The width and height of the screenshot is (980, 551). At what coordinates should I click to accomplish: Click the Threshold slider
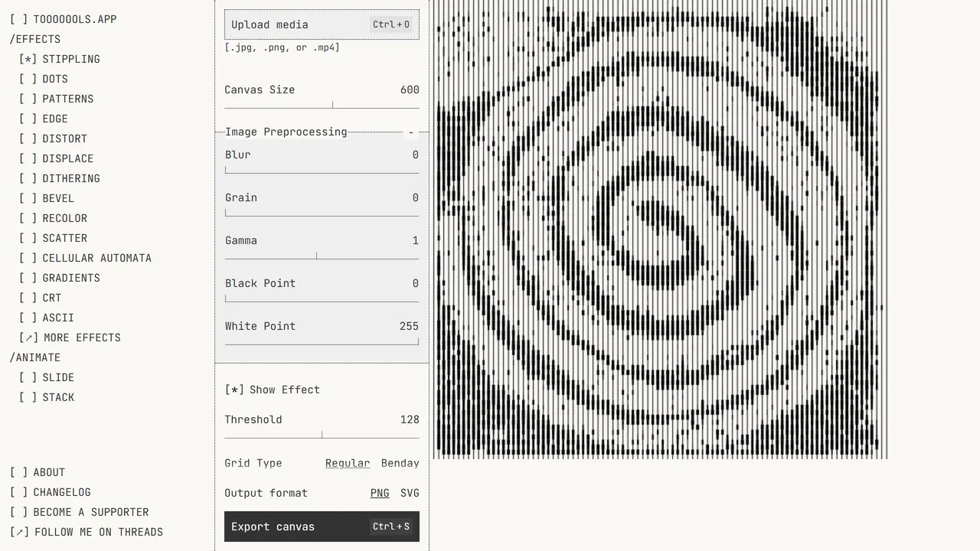point(322,436)
